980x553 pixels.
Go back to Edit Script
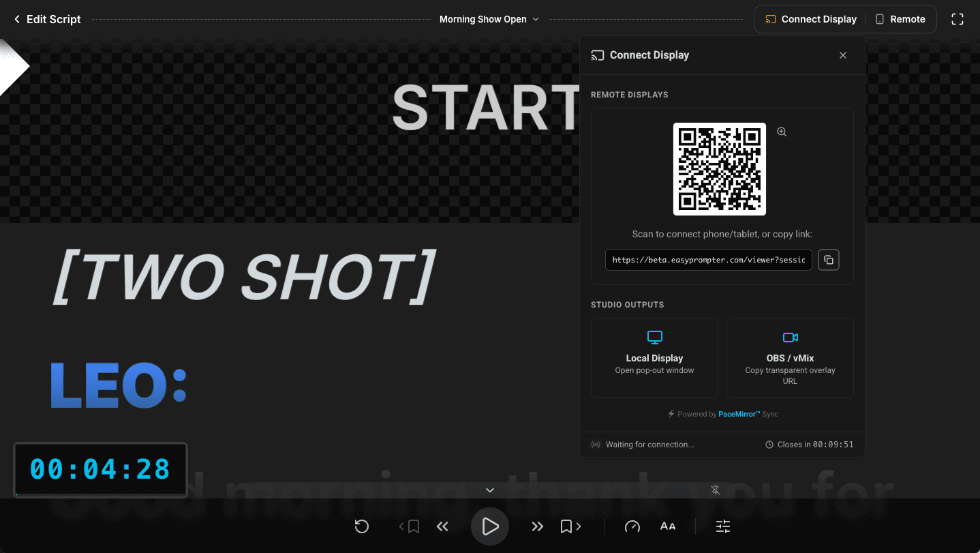click(x=47, y=19)
